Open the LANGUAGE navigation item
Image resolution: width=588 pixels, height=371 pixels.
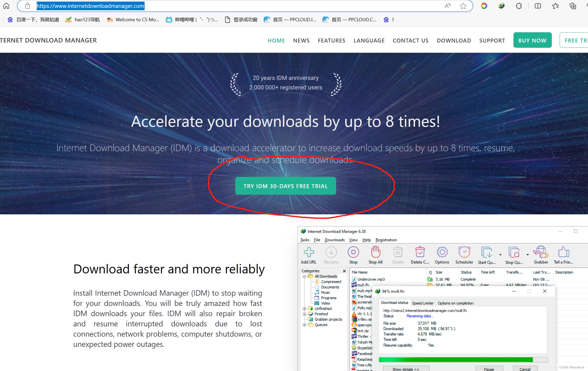(x=369, y=40)
